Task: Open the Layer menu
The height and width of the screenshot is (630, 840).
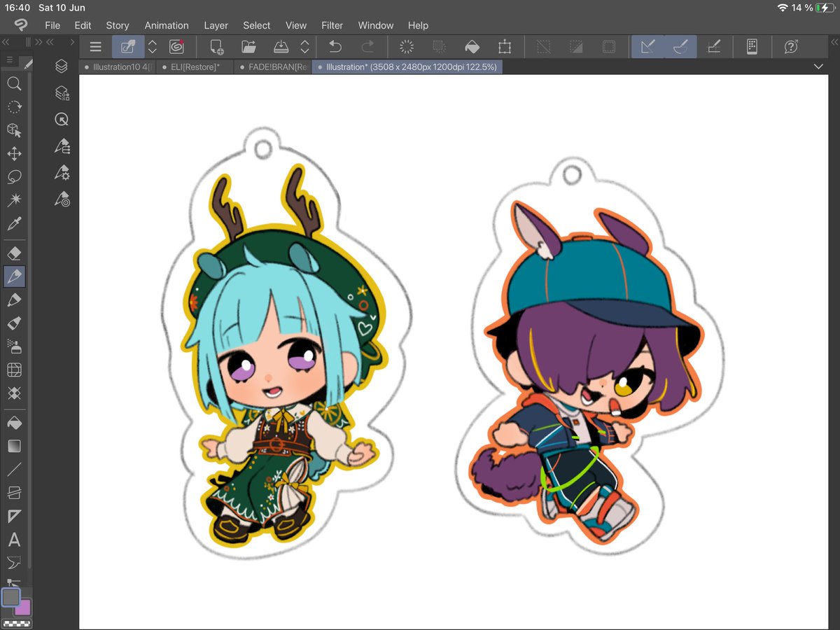Action: 216,25
